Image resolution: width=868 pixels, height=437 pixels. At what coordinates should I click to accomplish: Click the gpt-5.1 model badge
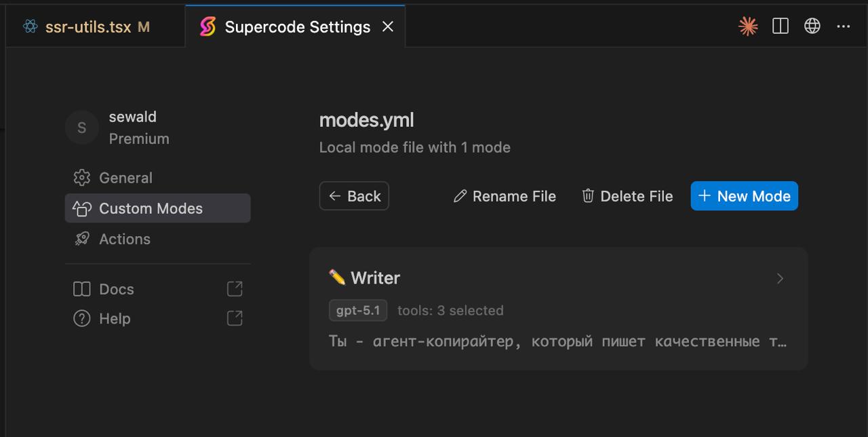tap(358, 311)
